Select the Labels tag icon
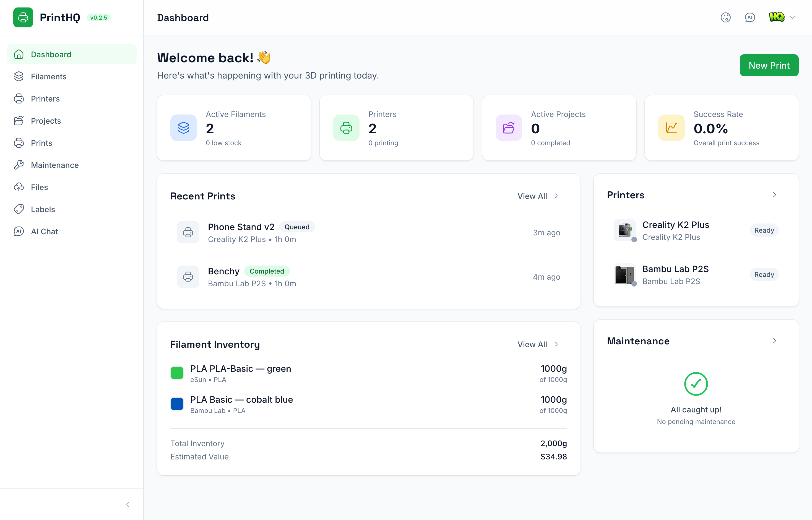The image size is (812, 520). click(19, 209)
